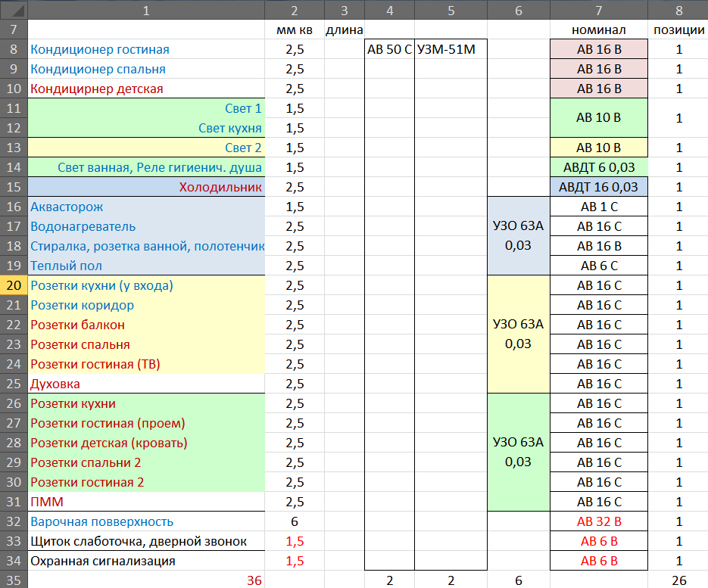Select cell 'Свет 2'
Viewport: 708px width, 588px height.
pos(146,148)
